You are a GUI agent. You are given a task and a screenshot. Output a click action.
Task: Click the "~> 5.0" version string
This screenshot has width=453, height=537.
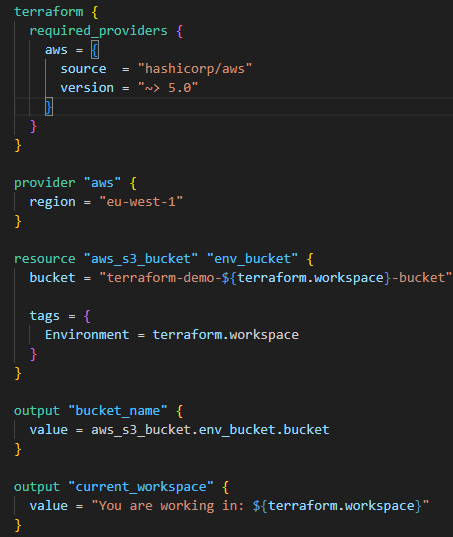[x=168, y=88]
